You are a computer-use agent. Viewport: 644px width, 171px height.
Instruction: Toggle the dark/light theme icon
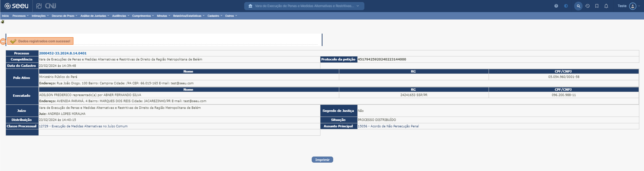[566, 6]
